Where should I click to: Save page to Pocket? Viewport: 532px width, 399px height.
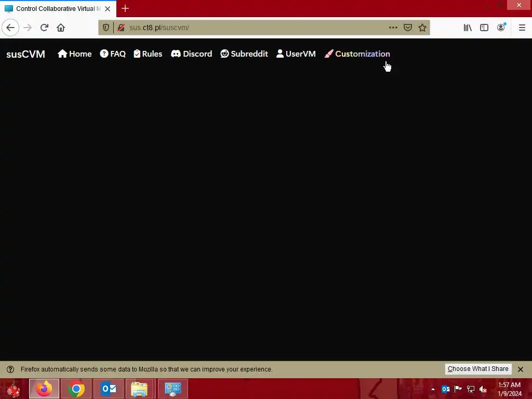click(407, 28)
